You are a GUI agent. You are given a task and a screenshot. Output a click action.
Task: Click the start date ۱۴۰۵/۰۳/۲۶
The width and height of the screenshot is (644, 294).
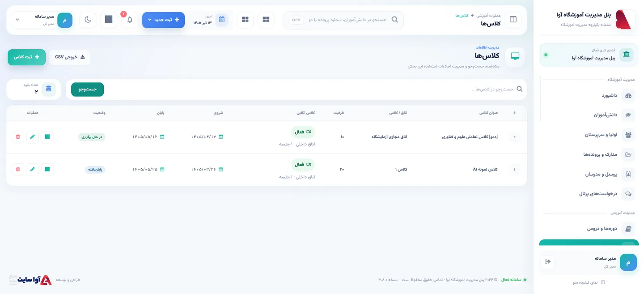[204, 169]
